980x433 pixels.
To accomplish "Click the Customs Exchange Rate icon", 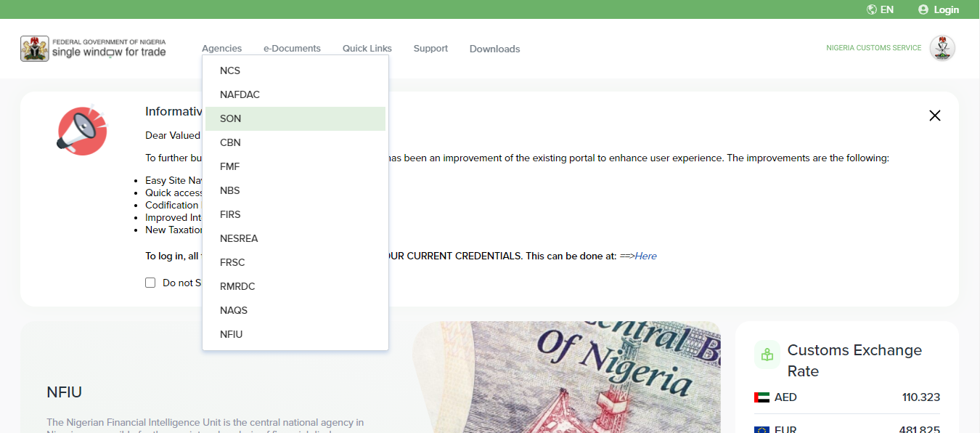I will coord(767,355).
